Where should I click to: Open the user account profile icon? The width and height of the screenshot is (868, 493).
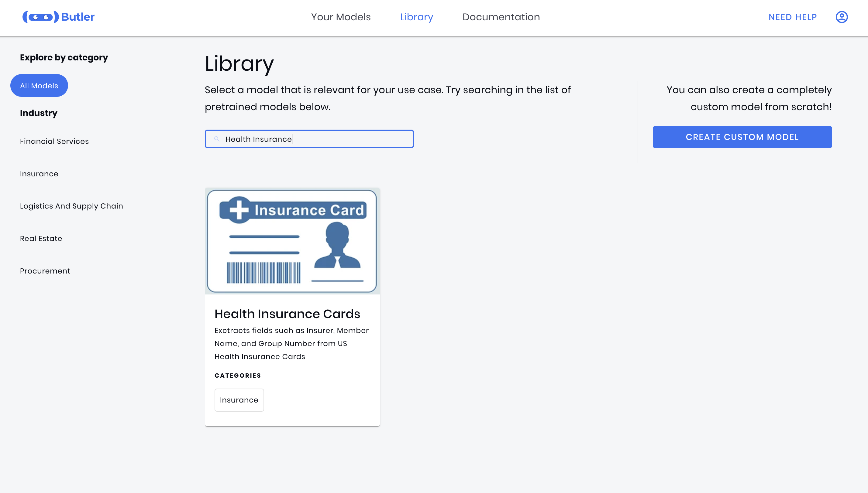coord(841,17)
